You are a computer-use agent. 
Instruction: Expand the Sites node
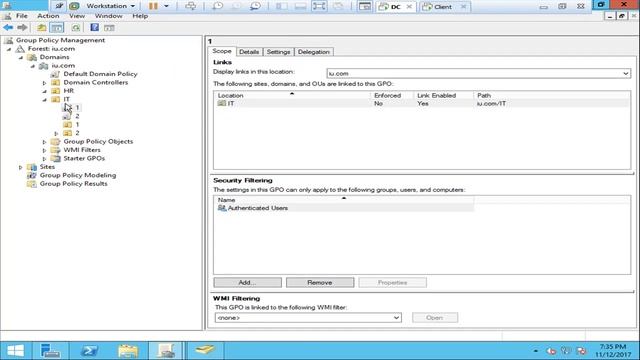coord(21,167)
